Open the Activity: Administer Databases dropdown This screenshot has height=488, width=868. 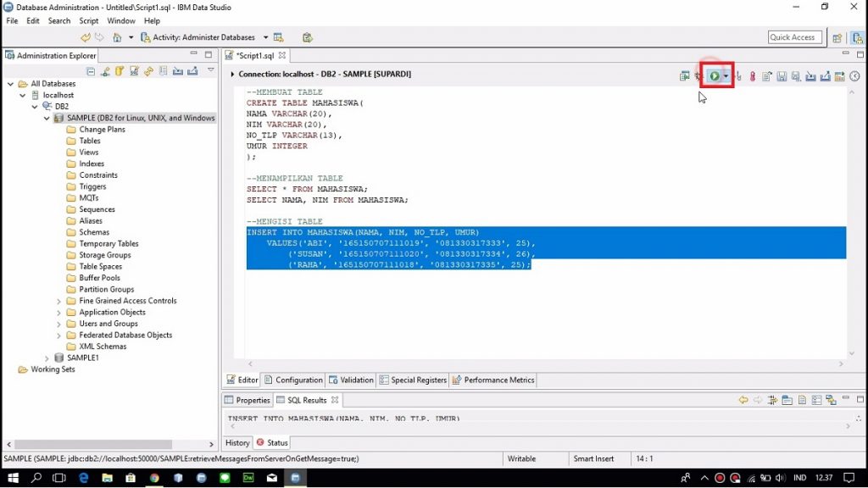(265, 37)
